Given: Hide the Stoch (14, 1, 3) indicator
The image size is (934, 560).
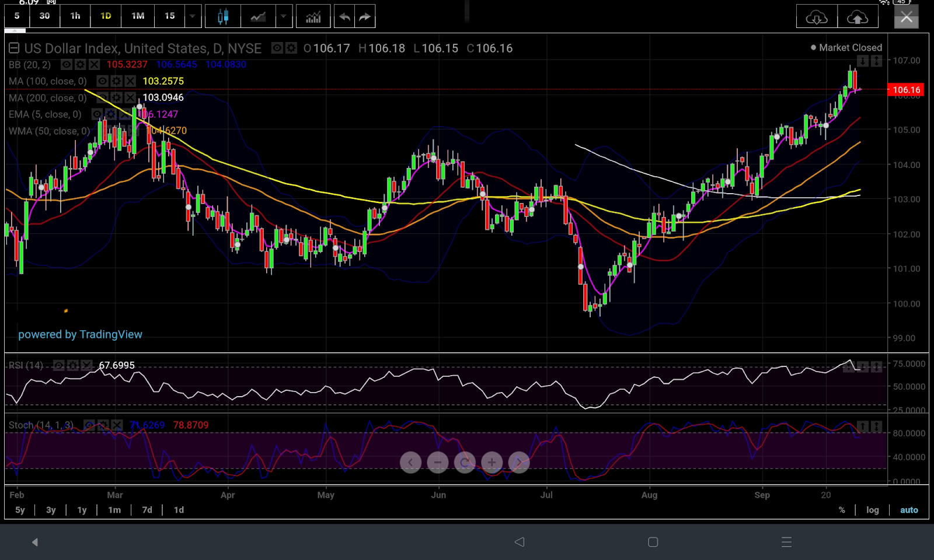Looking at the screenshot, I should click(89, 425).
